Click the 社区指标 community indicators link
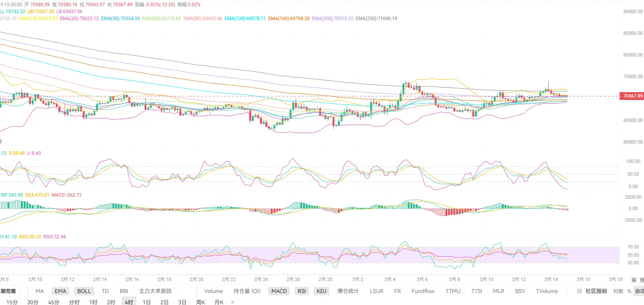 click(x=596, y=291)
